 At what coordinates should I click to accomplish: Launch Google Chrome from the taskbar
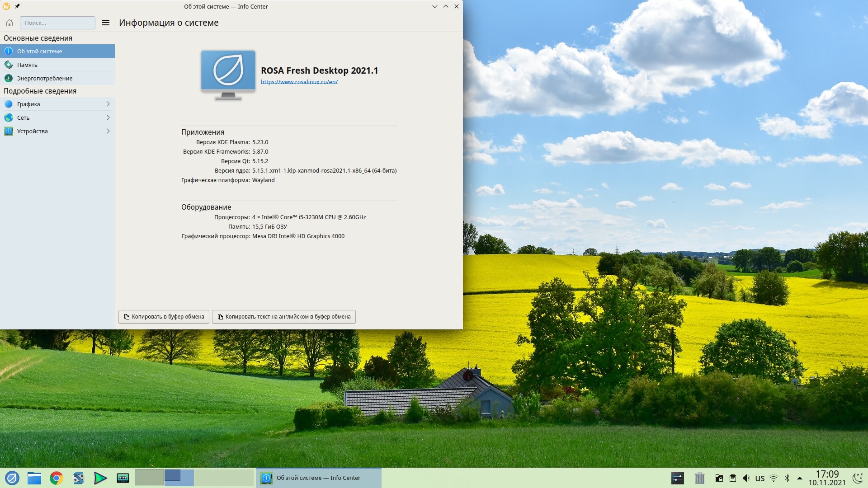(x=56, y=478)
